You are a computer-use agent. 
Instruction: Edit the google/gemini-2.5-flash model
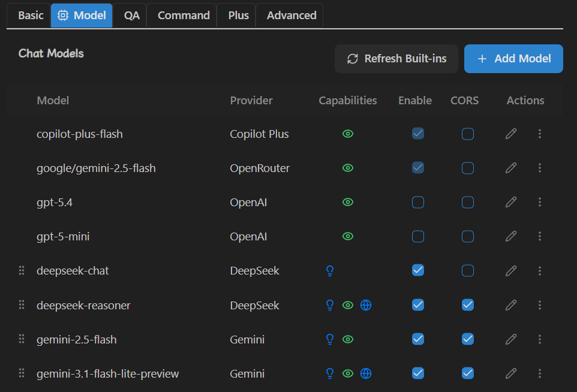point(511,168)
